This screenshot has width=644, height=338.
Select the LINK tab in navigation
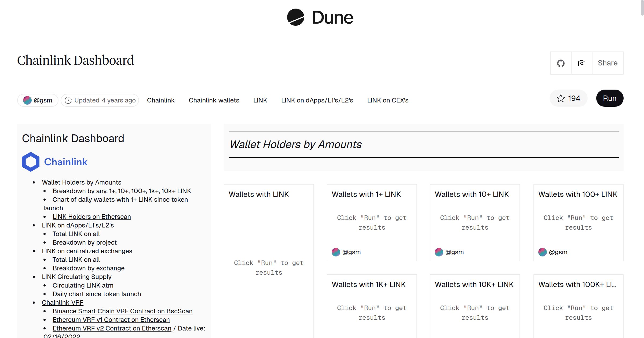[x=260, y=100]
